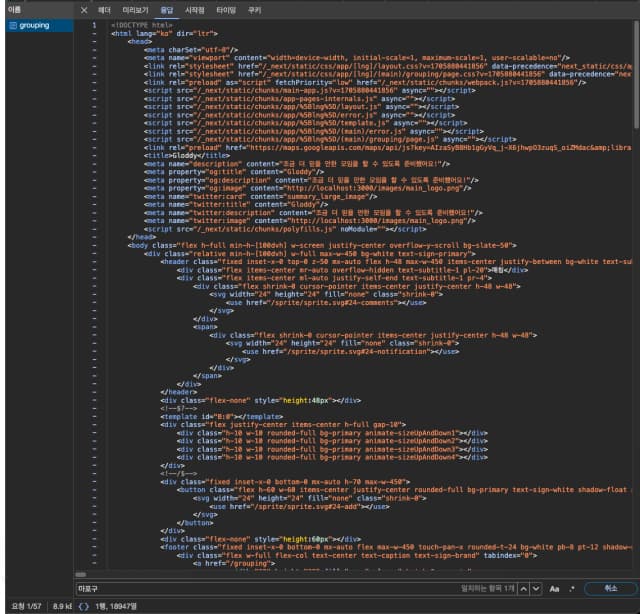
Task: Click the animate-sizeUpAndDown1 div line
Action: pyautogui.click(x=332, y=433)
